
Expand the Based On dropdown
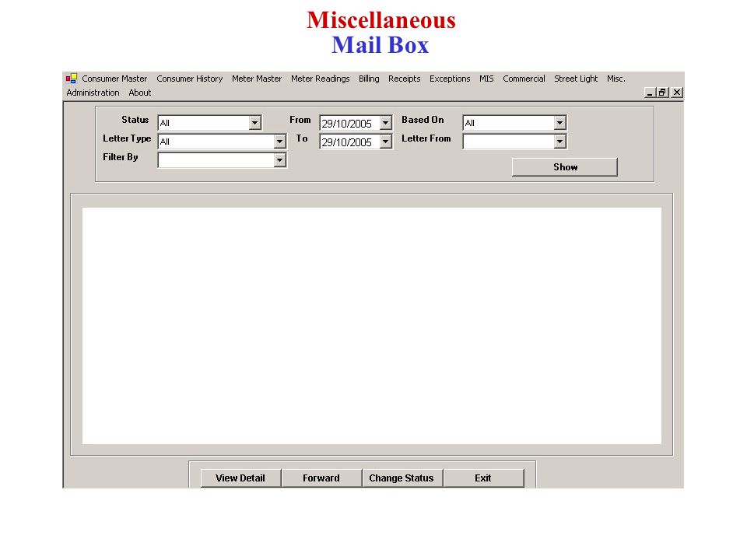[x=559, y=123]
